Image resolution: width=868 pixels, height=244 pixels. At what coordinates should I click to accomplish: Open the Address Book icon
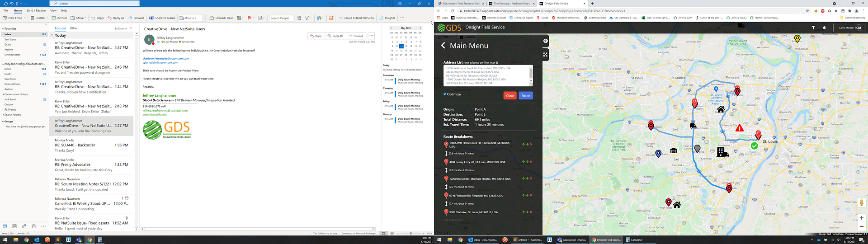[x=299, y=18]
